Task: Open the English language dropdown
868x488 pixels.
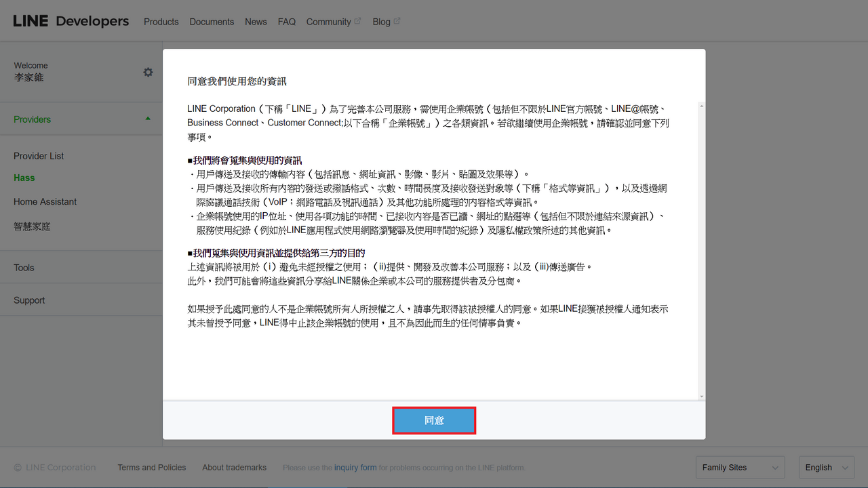Action: [827, 468]
